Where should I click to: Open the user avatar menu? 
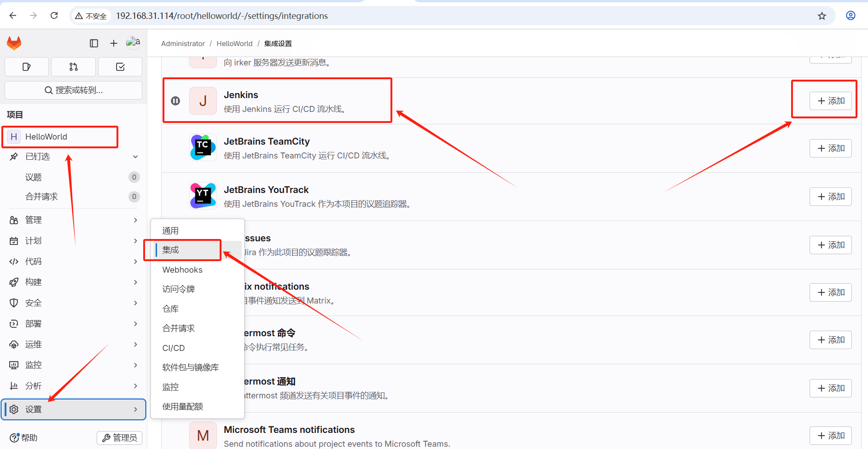[133, 43]
